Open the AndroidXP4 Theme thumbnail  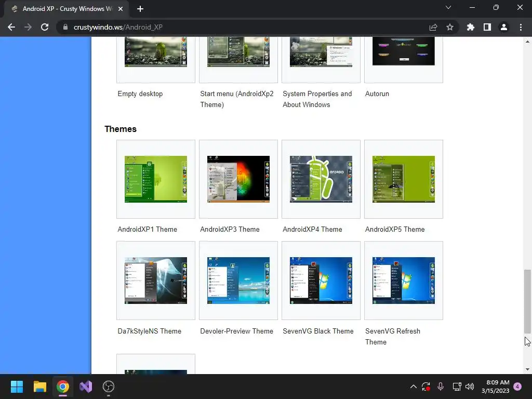click(321, 179)
